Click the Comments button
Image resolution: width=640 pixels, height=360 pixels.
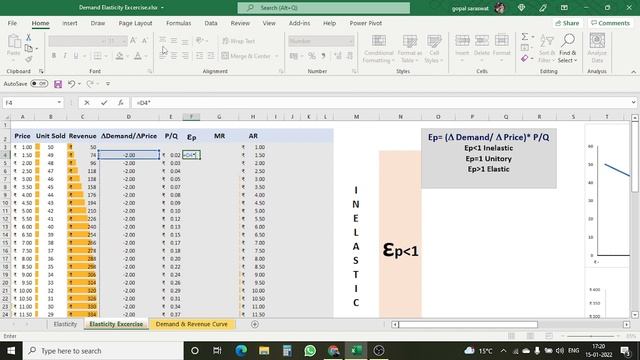611,23
